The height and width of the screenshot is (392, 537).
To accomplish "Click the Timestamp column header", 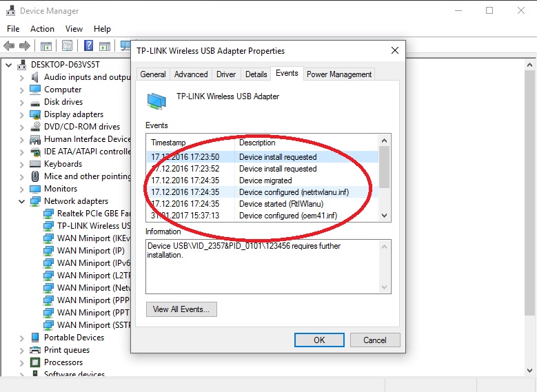I will click(x=191, y=143).
